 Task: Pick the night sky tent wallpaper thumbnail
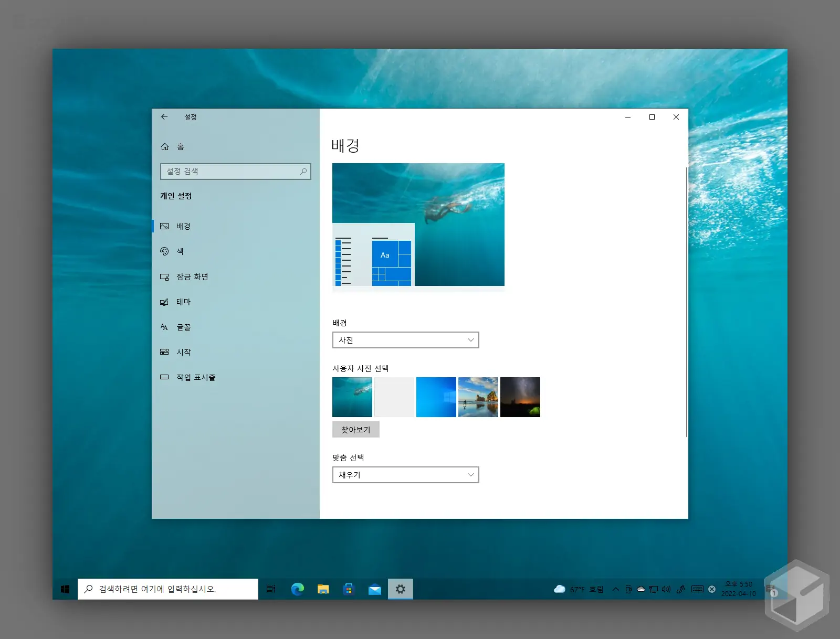coord(520,397)
